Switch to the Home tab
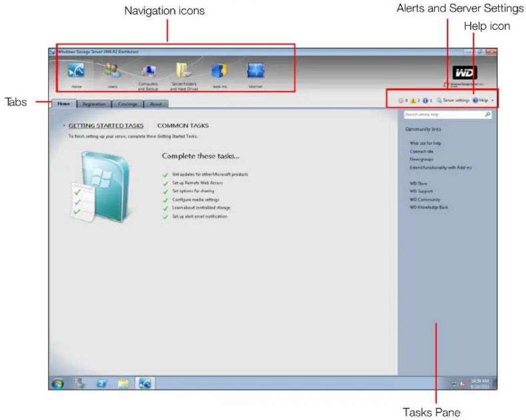The width and height of the screenshot is (526, 420). [x=64, y=104]
